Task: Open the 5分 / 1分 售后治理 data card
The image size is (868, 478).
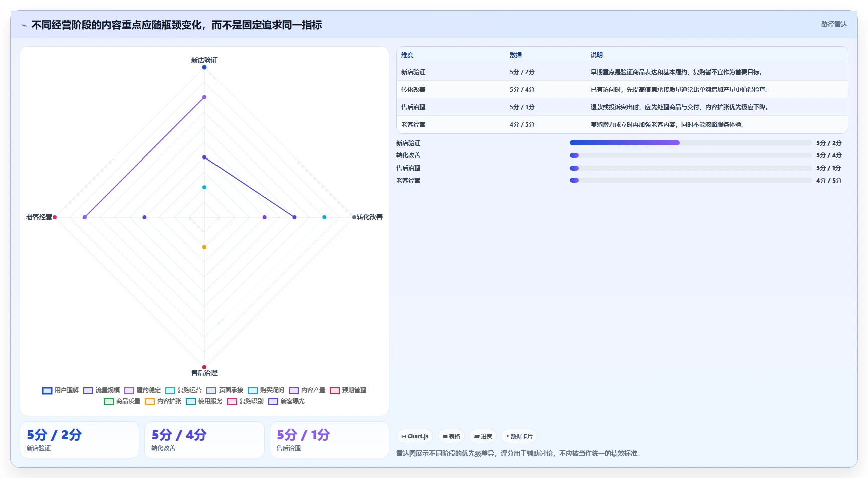Action: [x=329, y=440]
